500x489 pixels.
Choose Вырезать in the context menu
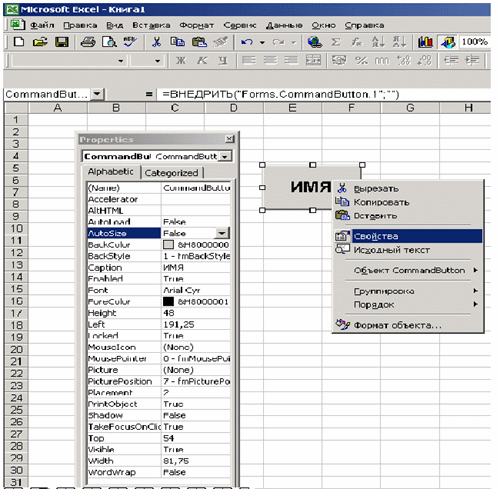click(x=409, y=189)
